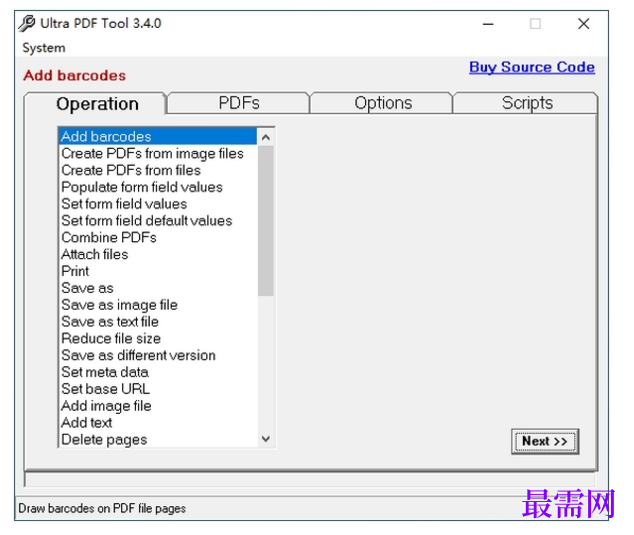
Task: Close the Ultra PDF Tool window
Action: 583,24
